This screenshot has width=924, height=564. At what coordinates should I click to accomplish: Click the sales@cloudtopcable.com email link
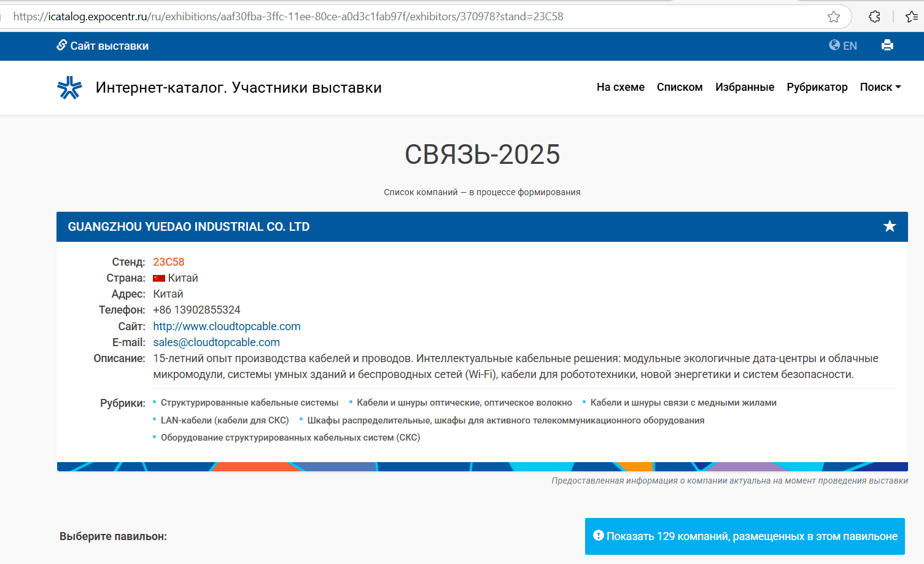pyautogui.click(x=216, y=342)
